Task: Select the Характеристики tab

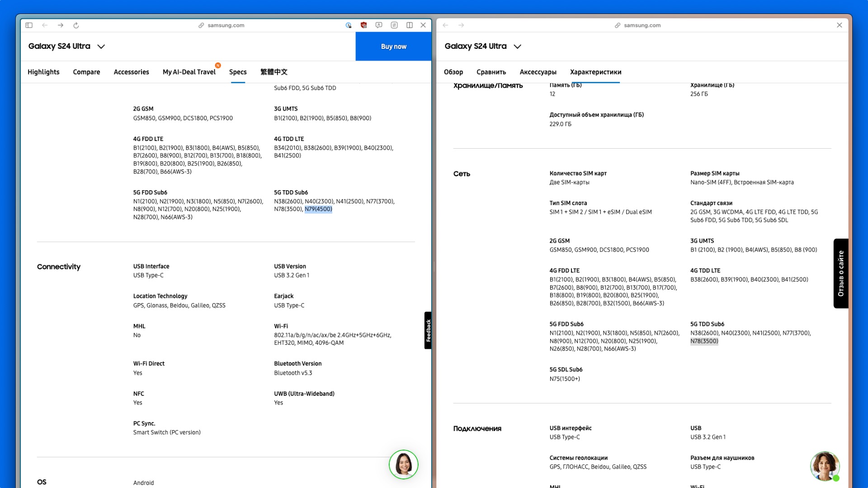Action: coord(595,72)
